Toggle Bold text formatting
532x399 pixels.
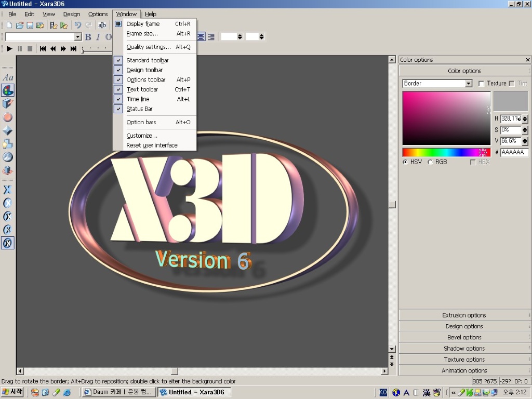coord(88,37)
